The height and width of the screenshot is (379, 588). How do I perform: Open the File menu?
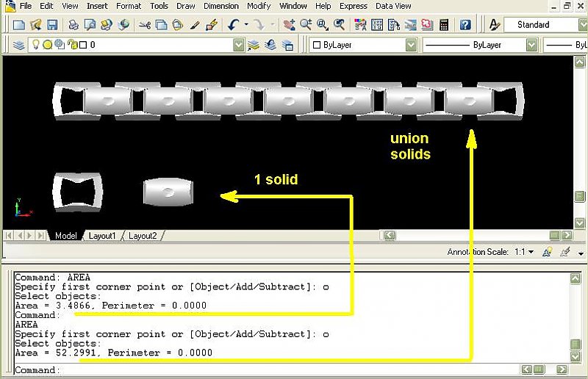point(26,6)
